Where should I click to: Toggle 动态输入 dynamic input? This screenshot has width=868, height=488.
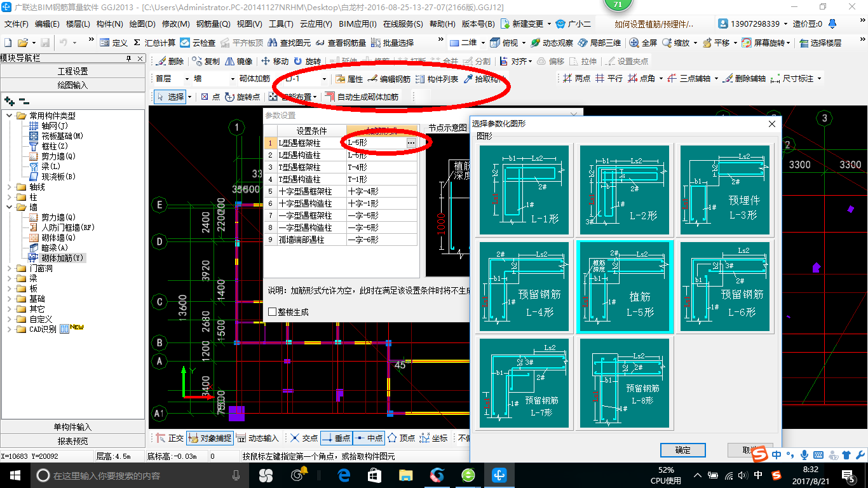pyautogui.click(x=258, y=438)
